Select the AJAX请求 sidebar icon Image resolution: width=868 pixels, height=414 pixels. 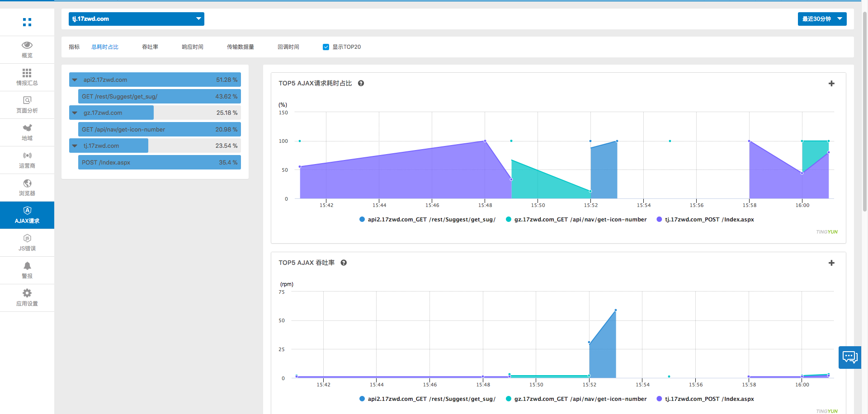coord(27,211)
